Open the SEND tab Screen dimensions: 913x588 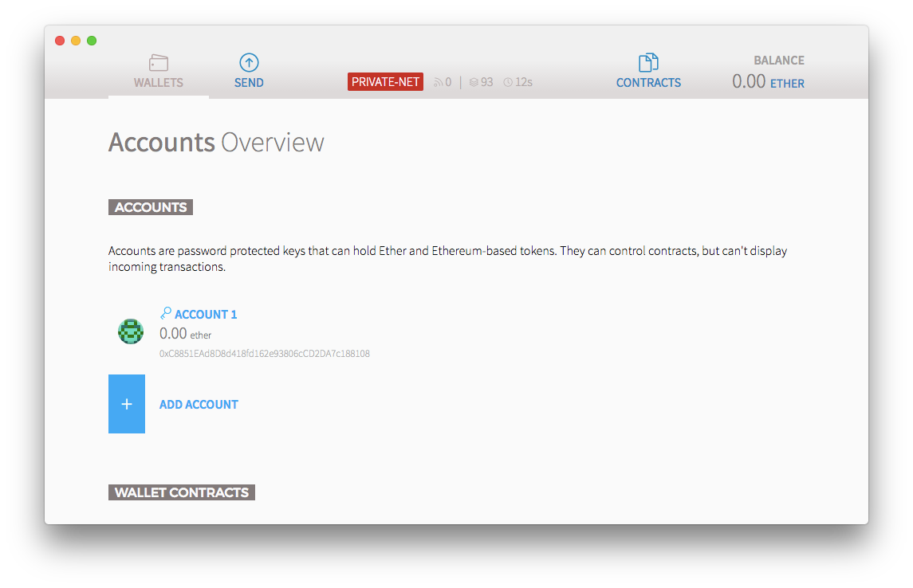coord(248,82)
